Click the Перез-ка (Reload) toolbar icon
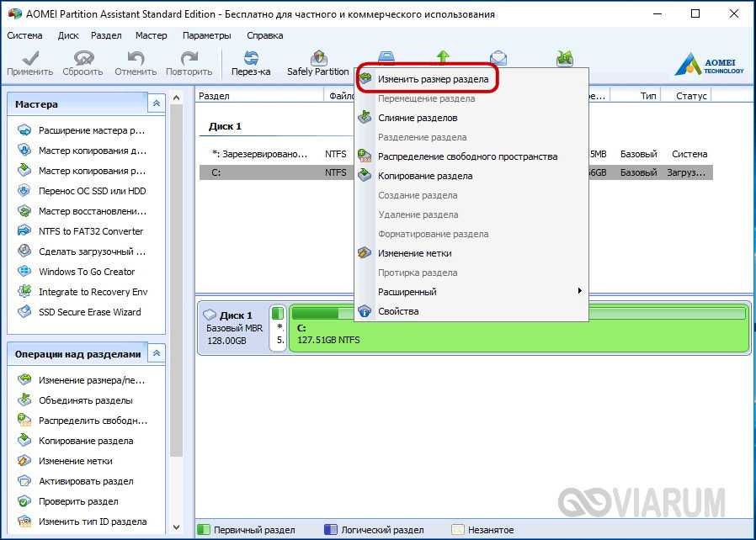Image resolution: width=756 pixels, height=540 pixels. pyautogui.click(x=251, y=58)
